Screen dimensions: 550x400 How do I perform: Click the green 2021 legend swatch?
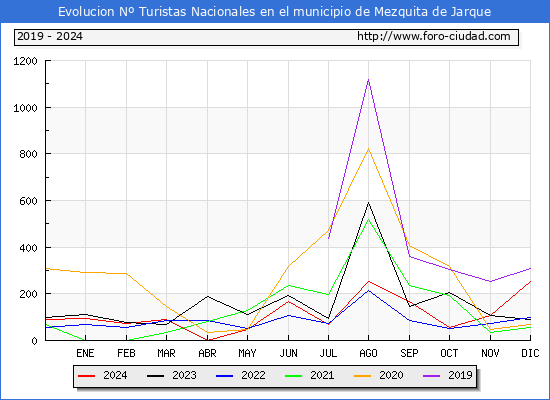[x=294, y=376]
